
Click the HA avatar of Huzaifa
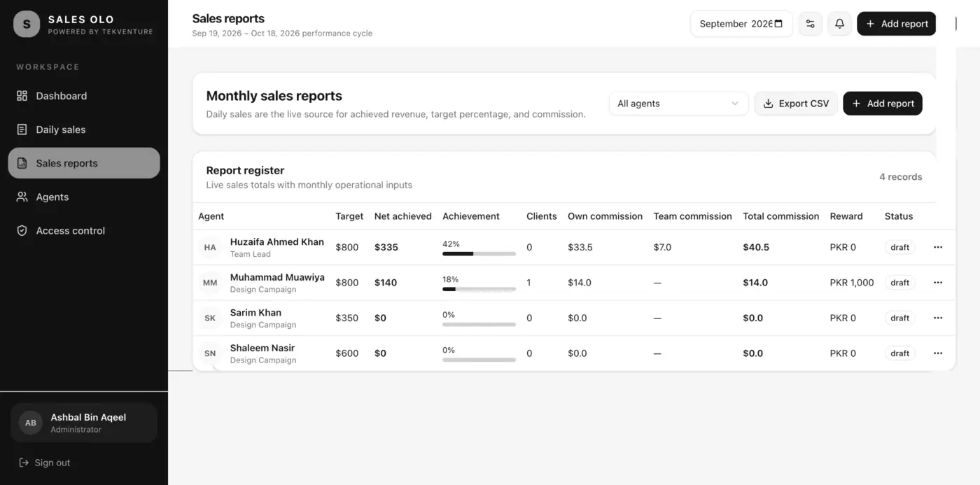tap(210, 248)
